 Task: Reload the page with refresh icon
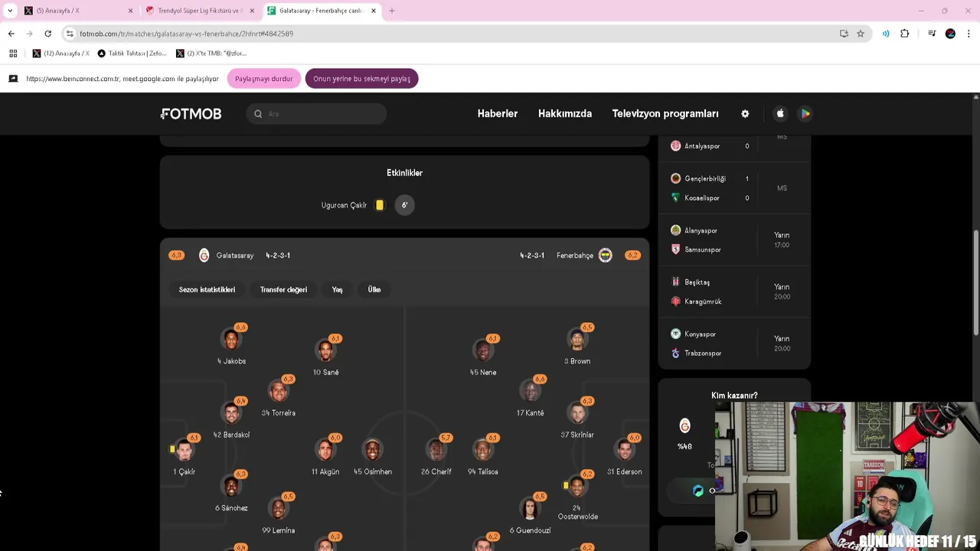[x=47, y=34]
